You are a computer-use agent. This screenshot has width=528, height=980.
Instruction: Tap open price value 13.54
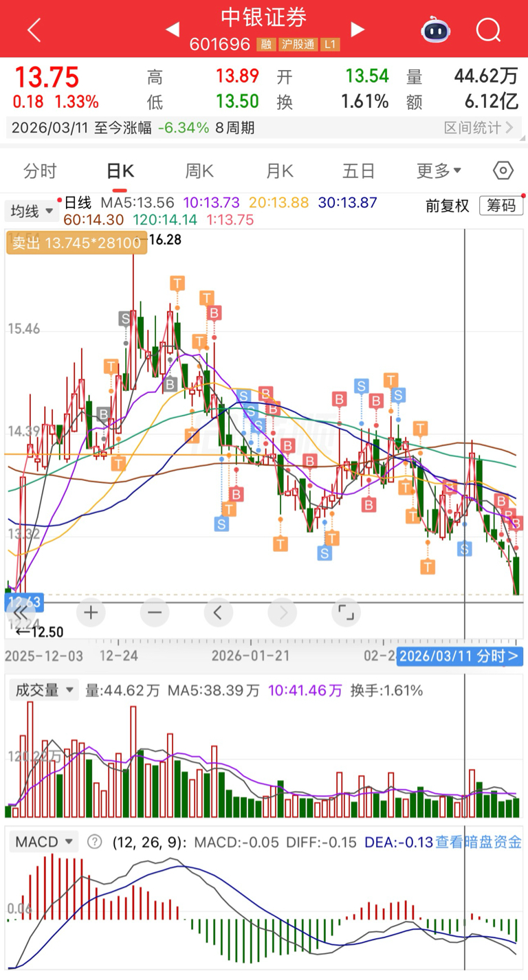point(367,76)
